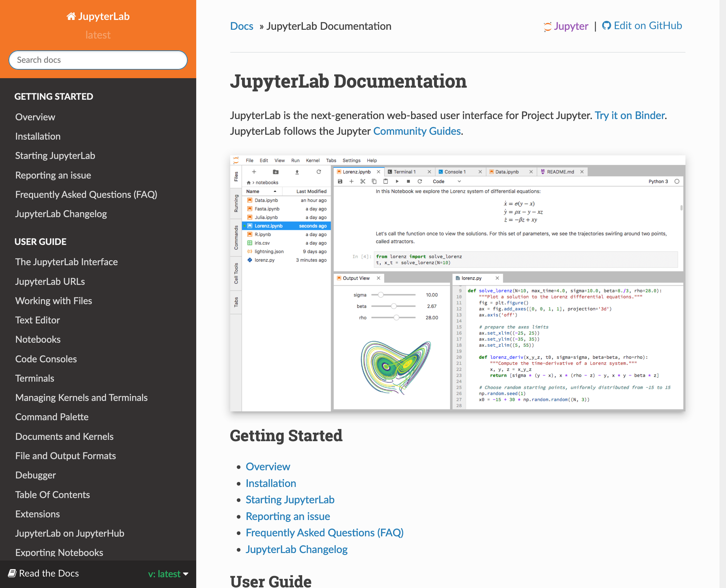Click the new folder icon in file browser
The image size is (726, 588).
[x=276, y=172]
